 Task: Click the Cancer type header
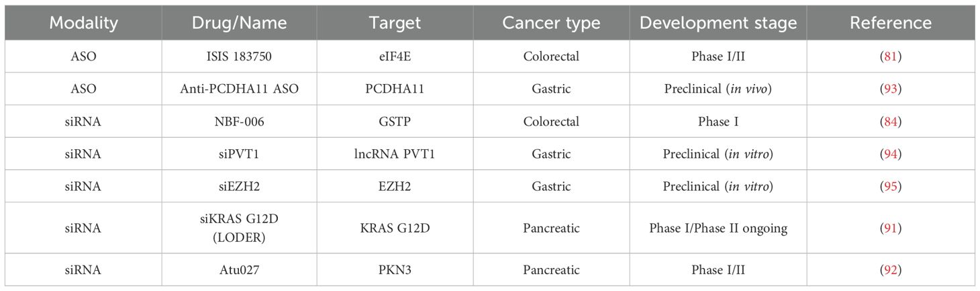(x=551, y=23)
